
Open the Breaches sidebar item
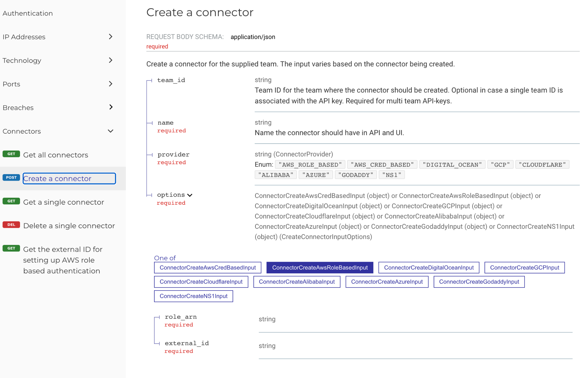tap(18, 107)
